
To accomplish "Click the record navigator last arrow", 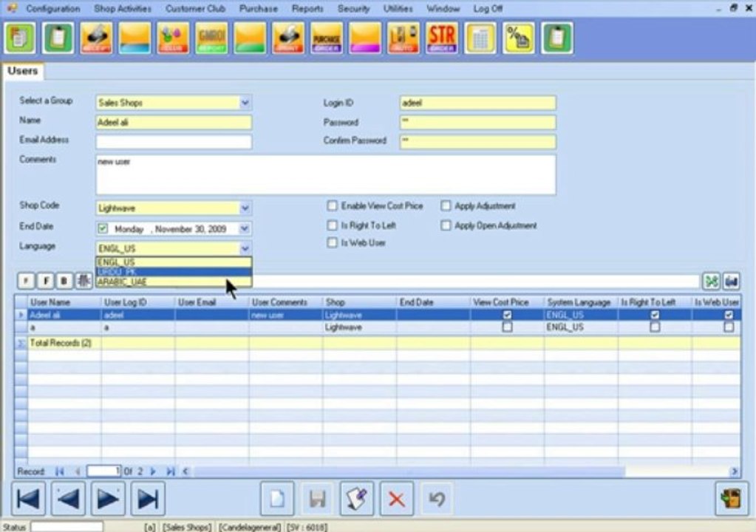I will [170, 471].
